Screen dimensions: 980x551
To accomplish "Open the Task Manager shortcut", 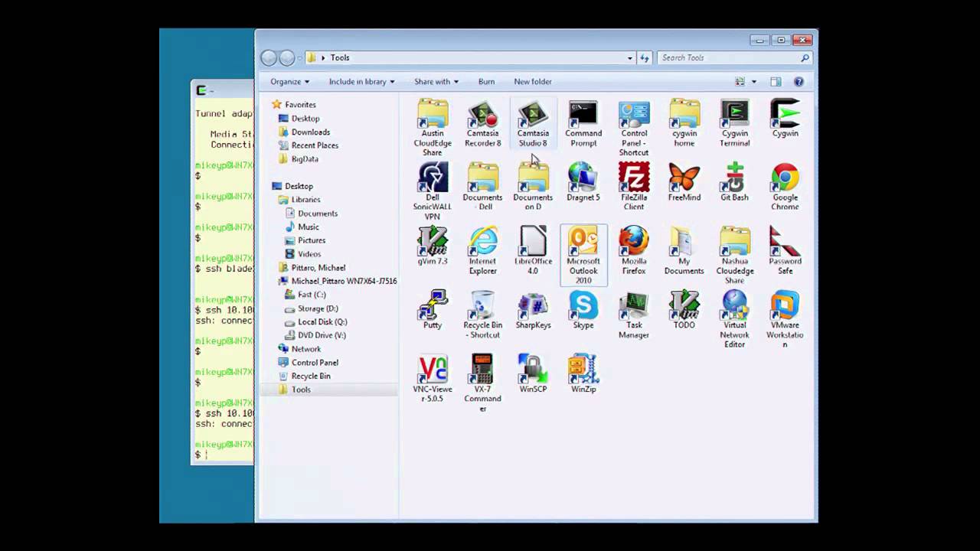I will pyautogui.click(x=634, y=315).
